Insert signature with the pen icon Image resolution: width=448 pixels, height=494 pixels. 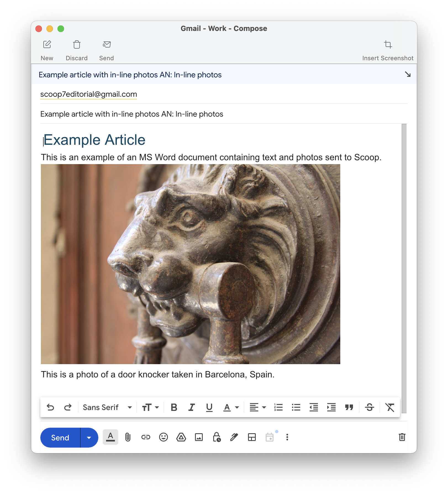coord(234,437)
